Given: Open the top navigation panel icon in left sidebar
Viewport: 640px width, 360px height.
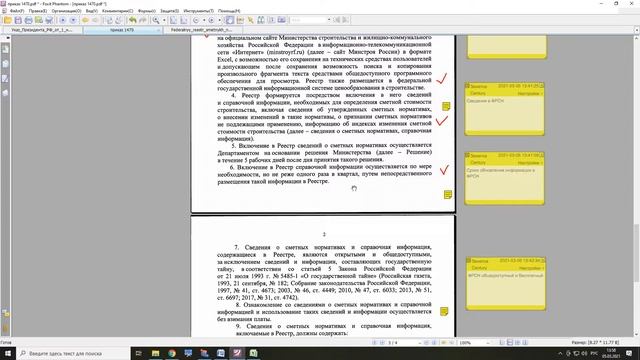Looking at the screenshot, I should pyautogui.click(x=5, y=49).
